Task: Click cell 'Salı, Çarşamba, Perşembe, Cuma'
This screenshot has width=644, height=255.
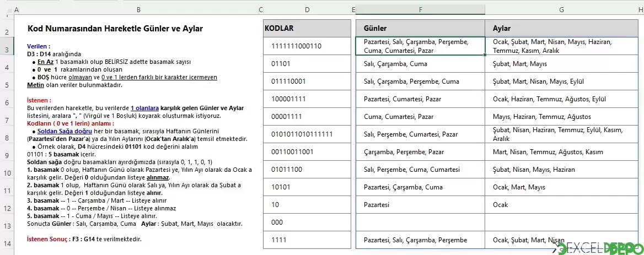Action: click(420, 82)
